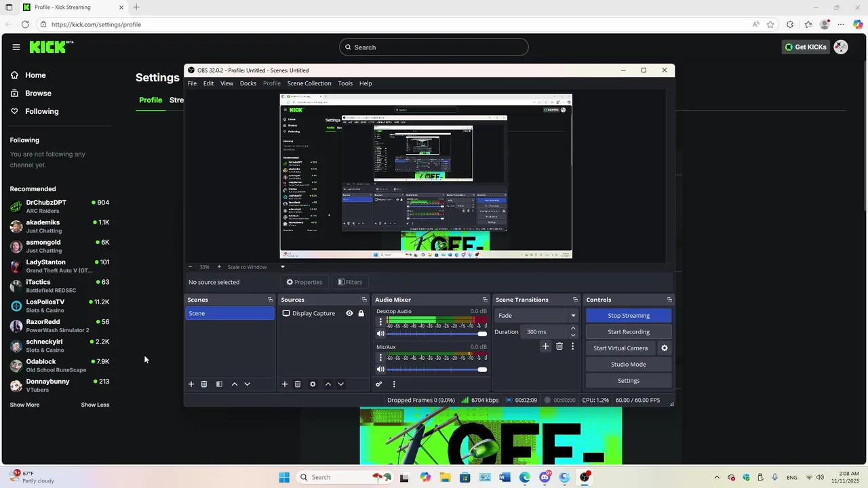Image resolution: width=868 pixels, height=488 pixels.
Task: Open Scale to Window dropdown arrow
Action: [283, 267]
